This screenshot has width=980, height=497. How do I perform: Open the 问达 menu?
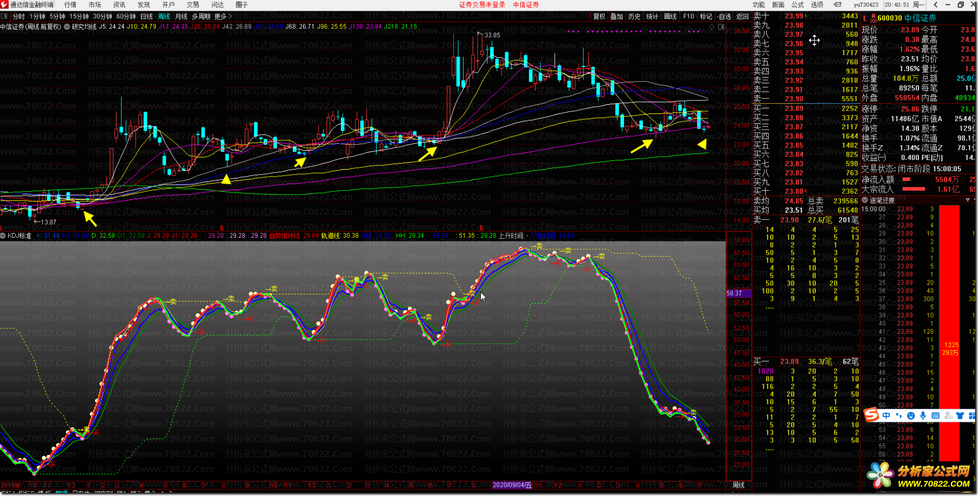coord(218,4)
